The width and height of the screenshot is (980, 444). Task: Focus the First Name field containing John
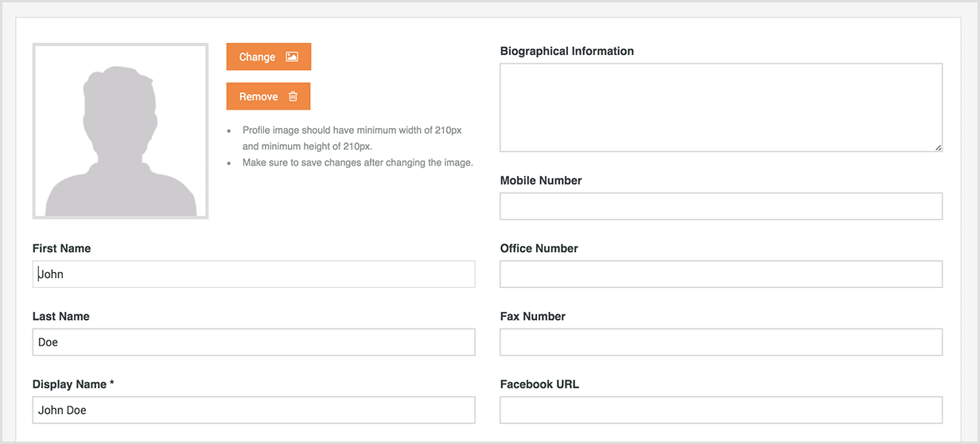pyautogui.click(x=254, y=275)
